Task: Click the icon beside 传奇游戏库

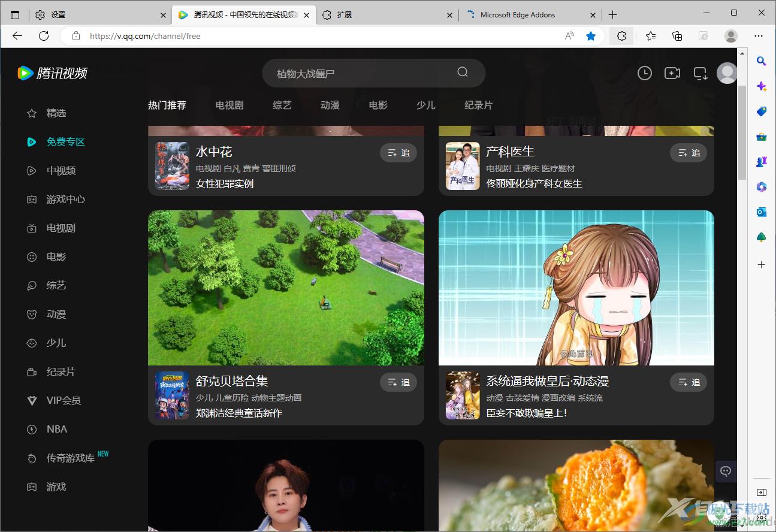Action: [x=32, y=458]
